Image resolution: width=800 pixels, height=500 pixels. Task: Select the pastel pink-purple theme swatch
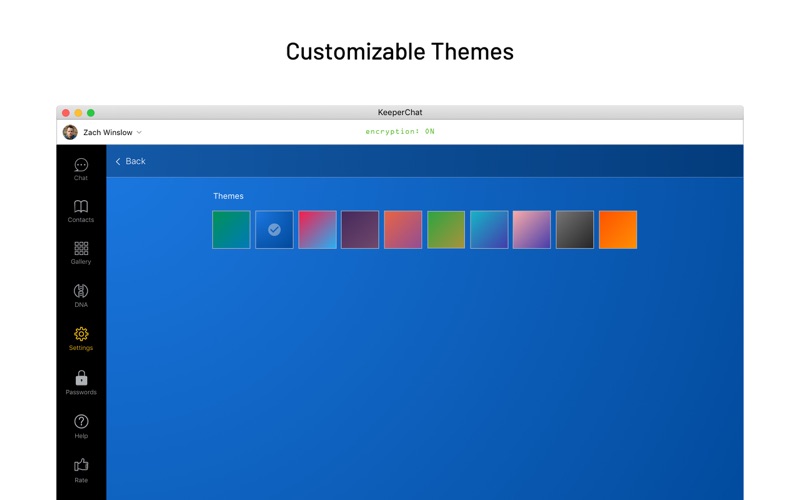(x=532, y=230)
